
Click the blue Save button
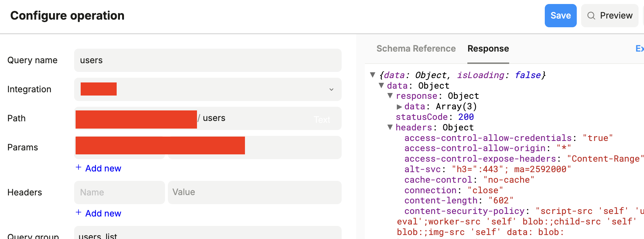pos(560,16)
